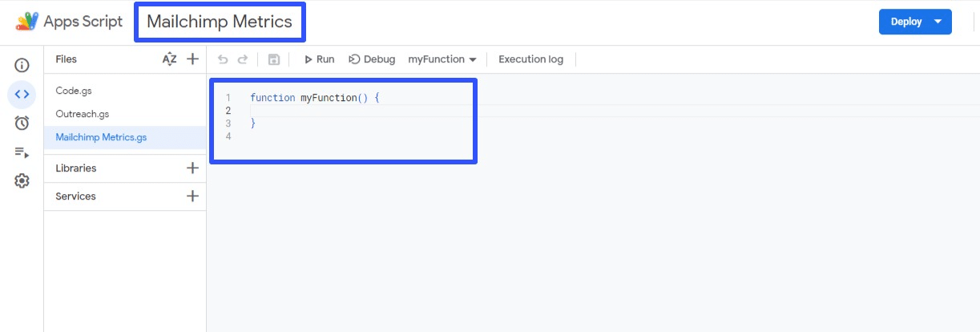Click line number 3 in gutter

point(228,123)
